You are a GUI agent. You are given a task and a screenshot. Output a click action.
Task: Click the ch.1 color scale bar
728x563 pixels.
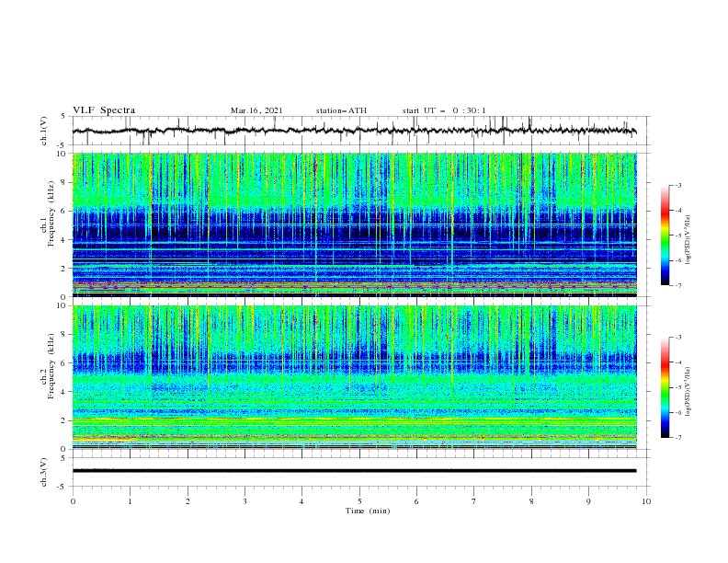[x=665, y=236]
